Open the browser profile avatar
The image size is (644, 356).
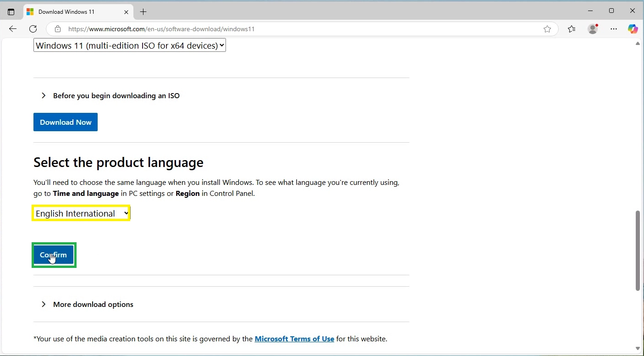point(593,29)
